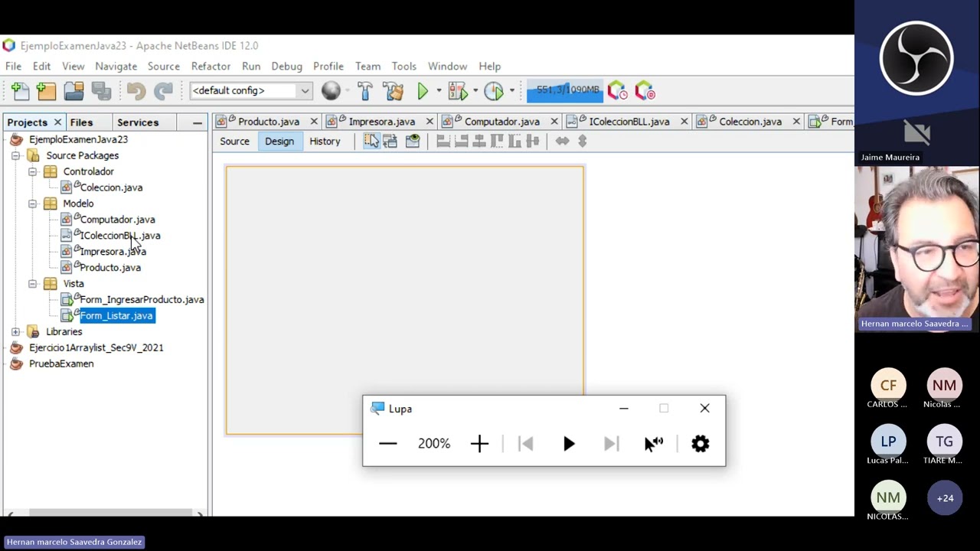Screen dimensions: 980x551
Task: Open the File menu
Action: click(14, 67)
